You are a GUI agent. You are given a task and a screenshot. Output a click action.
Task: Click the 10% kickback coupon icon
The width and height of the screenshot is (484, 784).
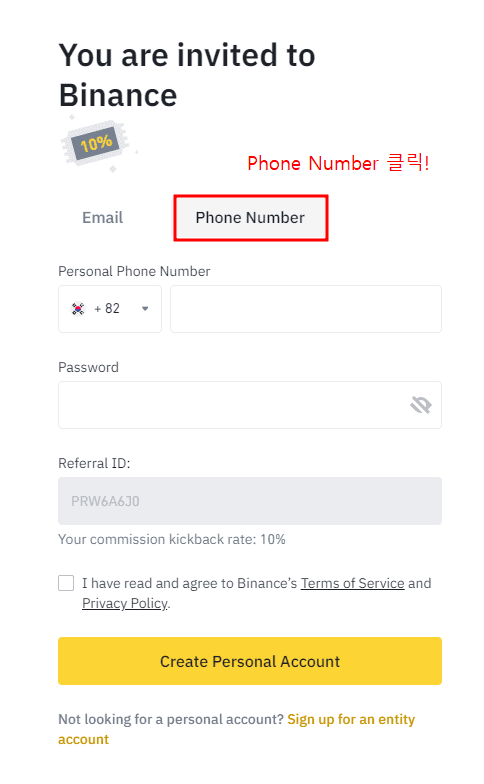96,144
